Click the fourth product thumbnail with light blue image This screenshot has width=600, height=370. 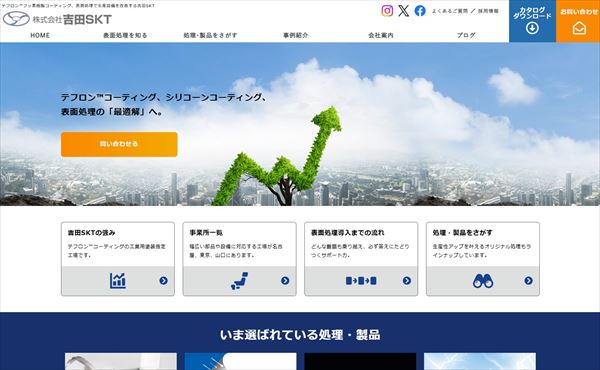tap(480, 361)
